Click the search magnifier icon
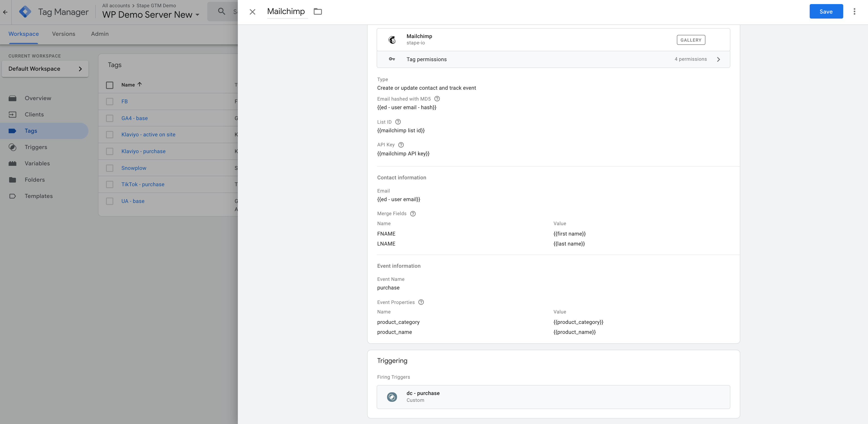Viewport: 868px width, 424px height. click(221, 12)
